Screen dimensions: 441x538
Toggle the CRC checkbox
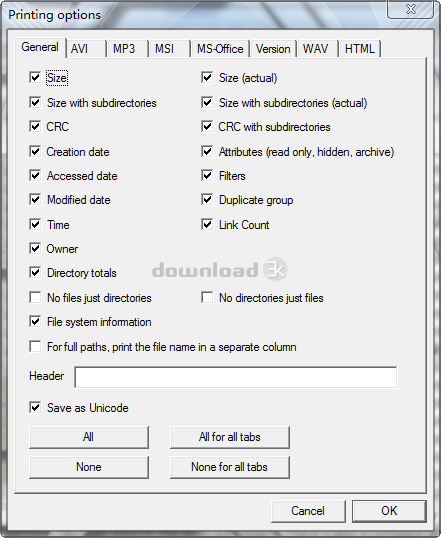(35, 126)
